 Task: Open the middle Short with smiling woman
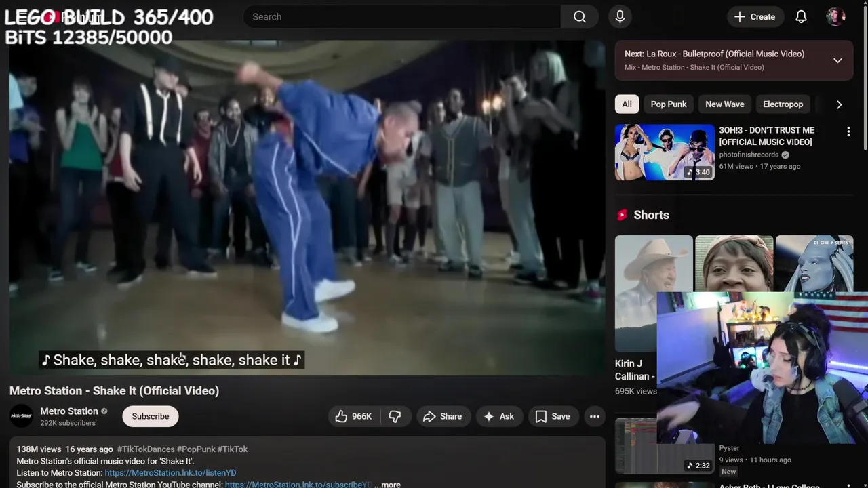coord(734,264)
